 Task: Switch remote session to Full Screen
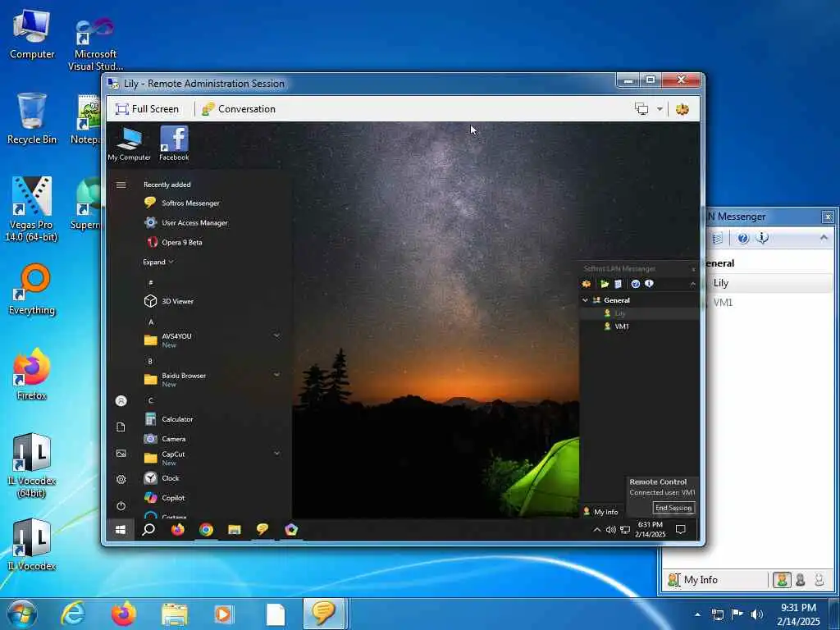(147, 109)
